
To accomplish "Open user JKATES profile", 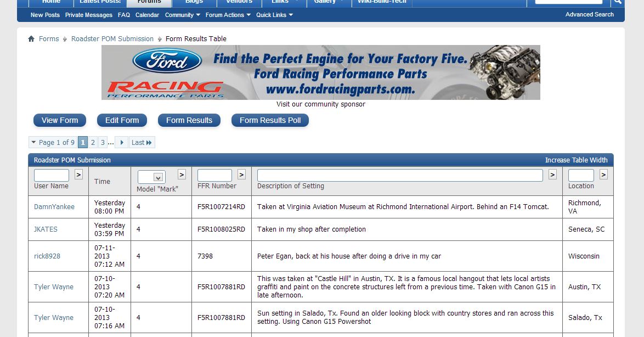I will click(46, 229).
